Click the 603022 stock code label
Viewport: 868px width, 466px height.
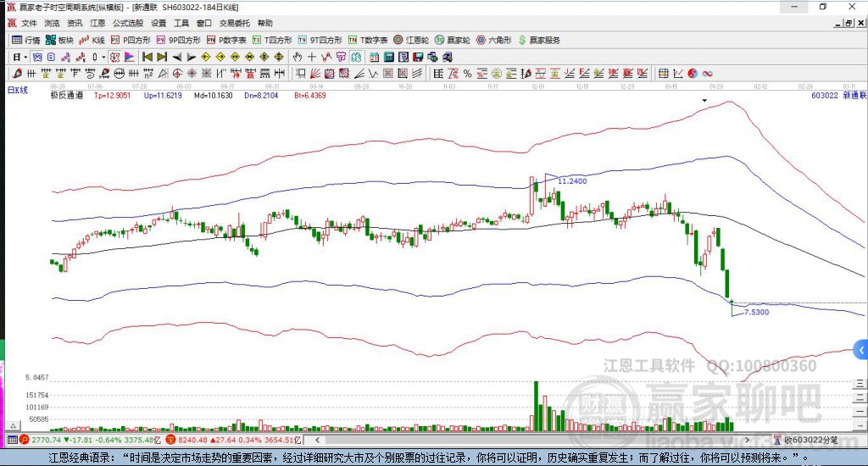(x=825, y=95)
